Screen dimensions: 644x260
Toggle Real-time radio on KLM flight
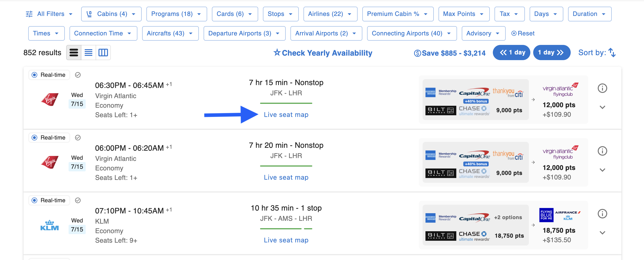[x=34, y=200]
